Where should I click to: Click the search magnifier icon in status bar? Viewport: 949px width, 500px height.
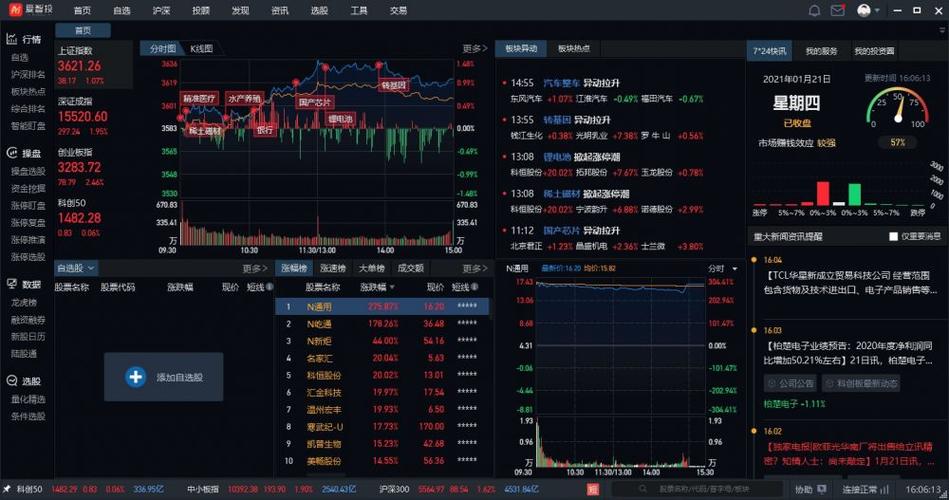pos(642,489)
